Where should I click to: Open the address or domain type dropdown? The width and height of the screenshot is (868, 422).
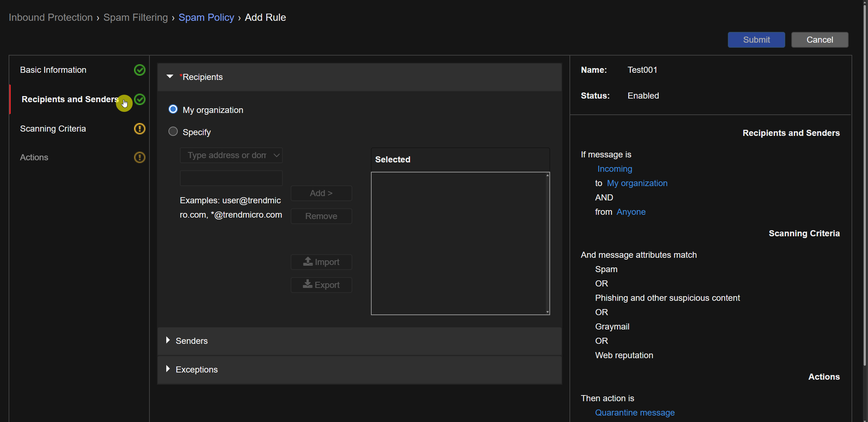[231, 155]
